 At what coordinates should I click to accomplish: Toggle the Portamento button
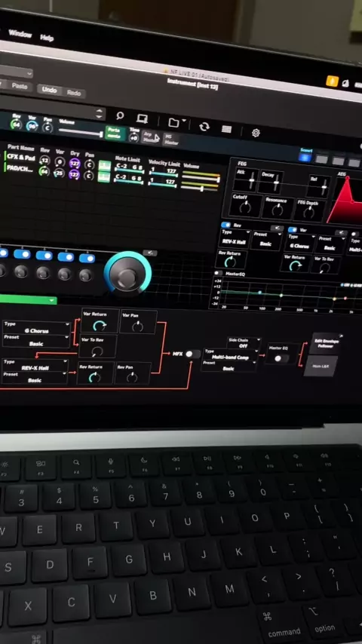pos(115,133)
